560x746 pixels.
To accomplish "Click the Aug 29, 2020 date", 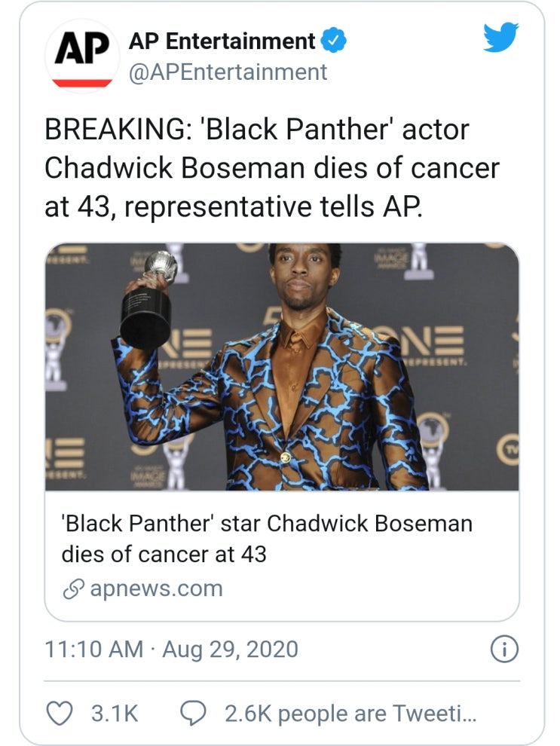I will (231, 650).
